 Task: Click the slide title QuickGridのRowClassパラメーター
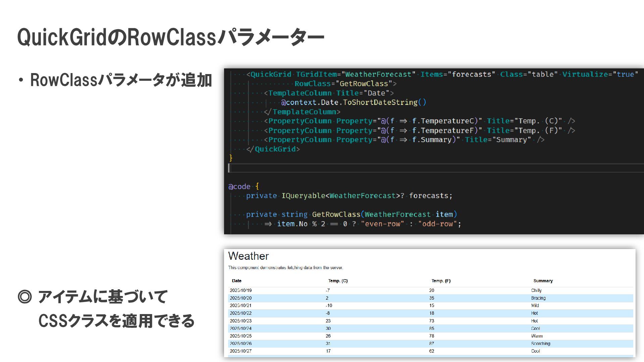(x=170, y=37)
